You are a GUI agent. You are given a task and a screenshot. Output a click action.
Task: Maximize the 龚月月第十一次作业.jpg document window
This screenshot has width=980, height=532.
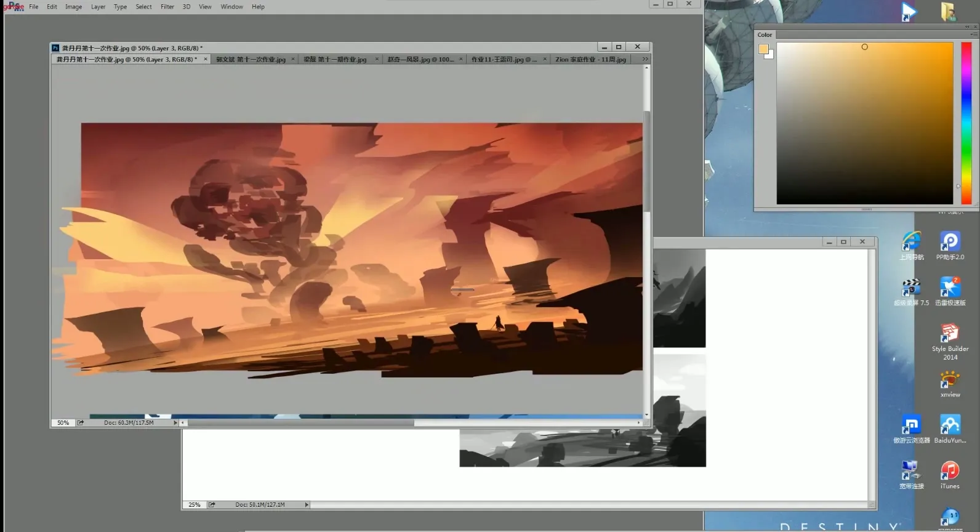pyautogui.click(x=619, y=47)
